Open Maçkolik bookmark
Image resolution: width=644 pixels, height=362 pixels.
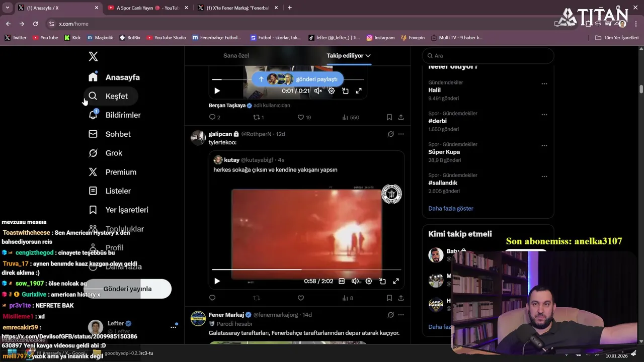[x=100, y=38]
